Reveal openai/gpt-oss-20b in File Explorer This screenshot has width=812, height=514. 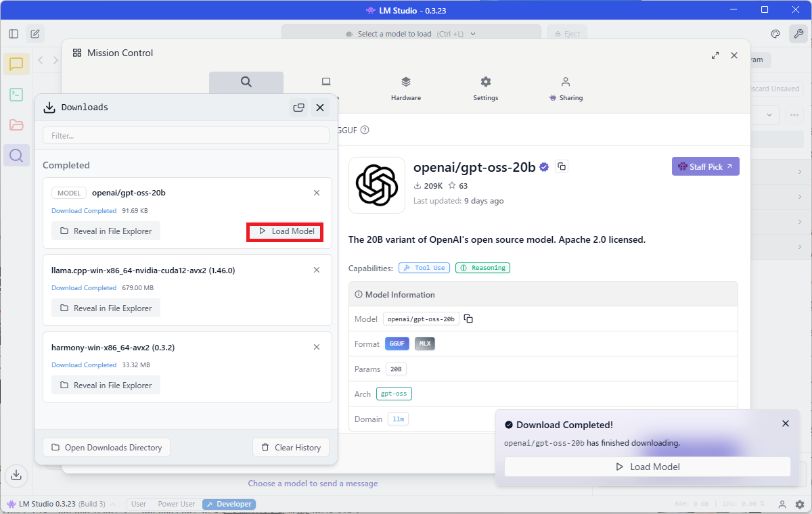[106, 231]
